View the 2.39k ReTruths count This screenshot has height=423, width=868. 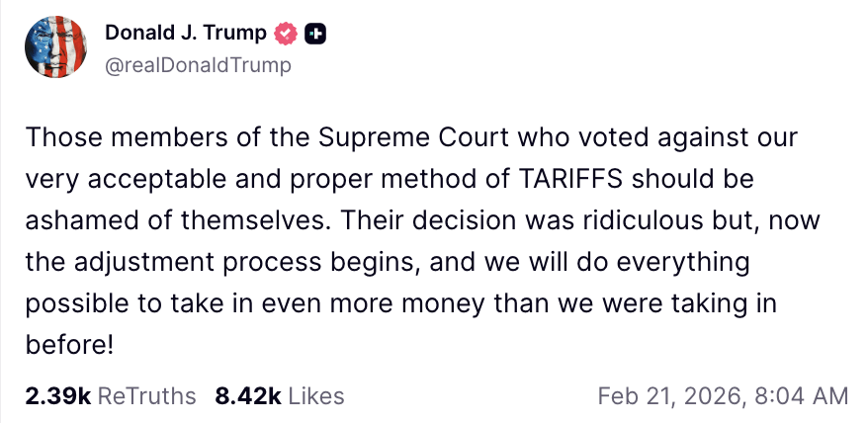[58, 396]
